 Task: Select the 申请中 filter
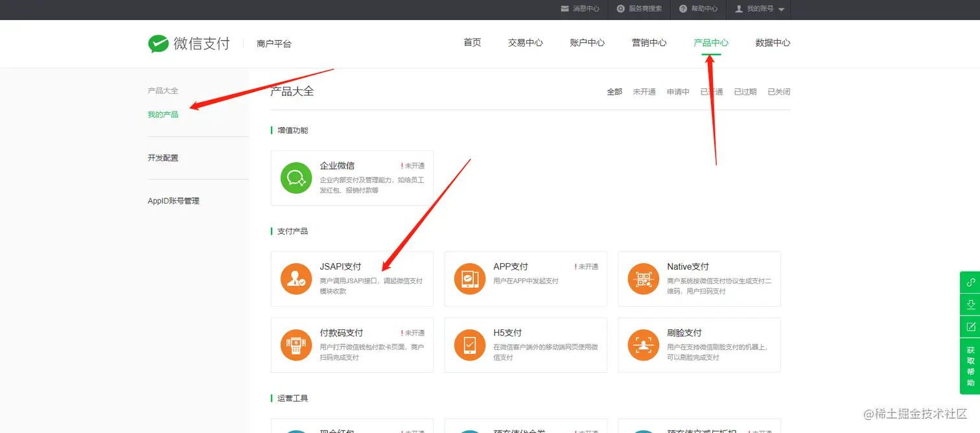[678, 92]
